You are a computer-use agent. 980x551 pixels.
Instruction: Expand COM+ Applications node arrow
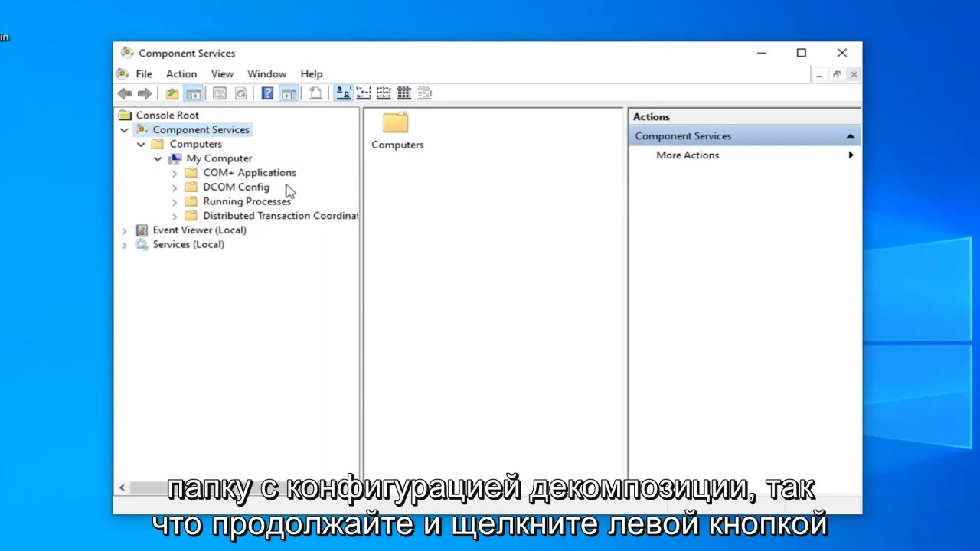[x=175, y=173]
